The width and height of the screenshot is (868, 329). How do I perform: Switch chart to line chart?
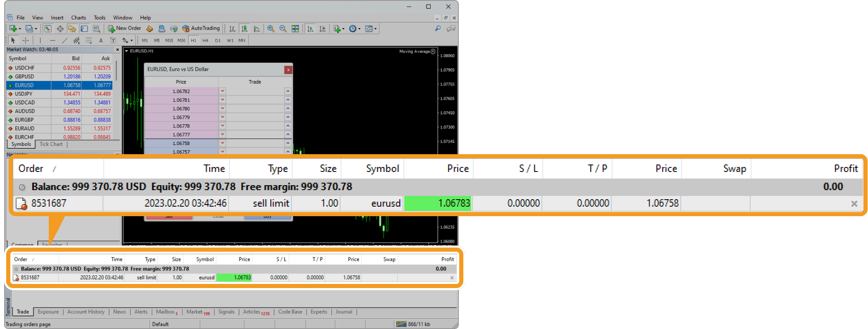click(x=257, y=29)
